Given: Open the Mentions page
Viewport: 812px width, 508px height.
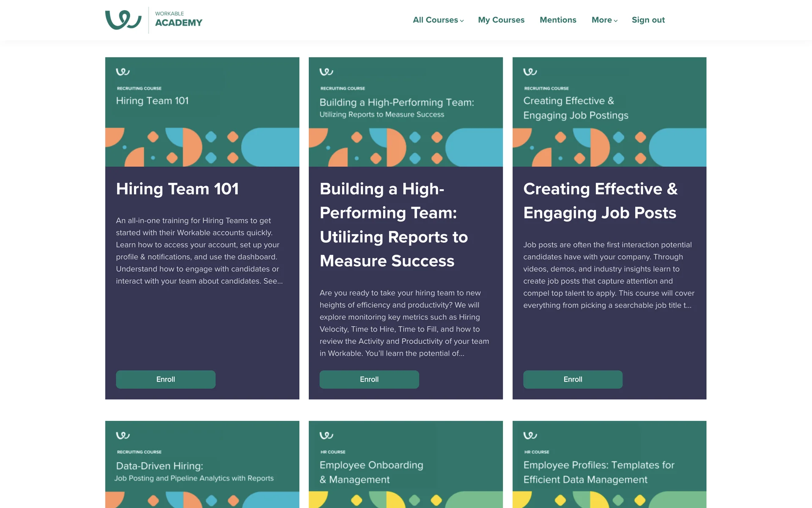Looking at the screenshot, I should (558, 20).
